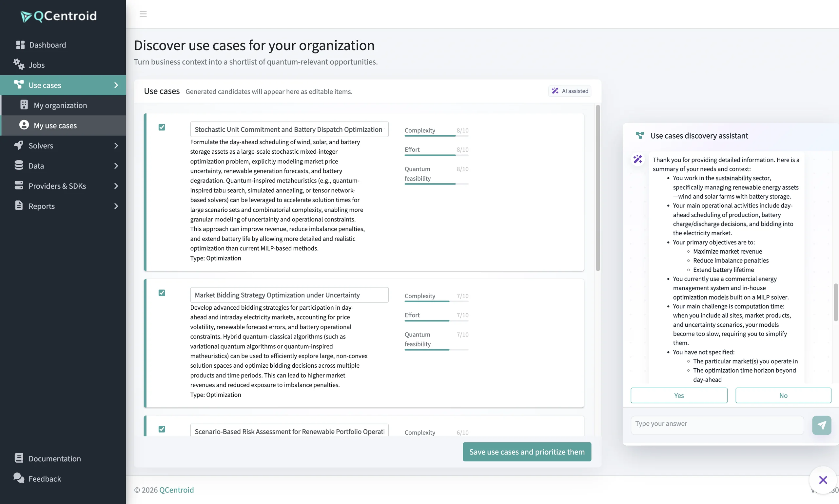Click the Feedback chat bubbles icon
The width and height of the screenshot is (839, 504).
(x=19, y=478)
